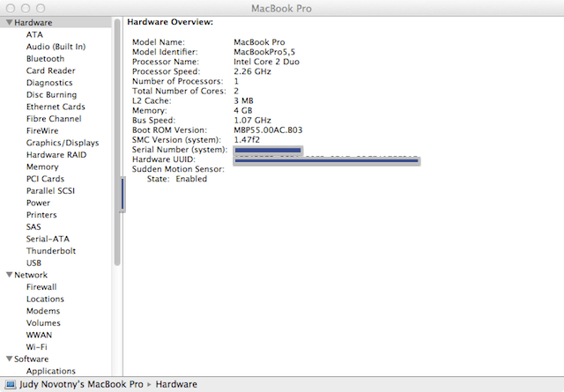Select Printers in the sidebar
The width and height of the screenshot is (564, 392).
tap(41, 215)
